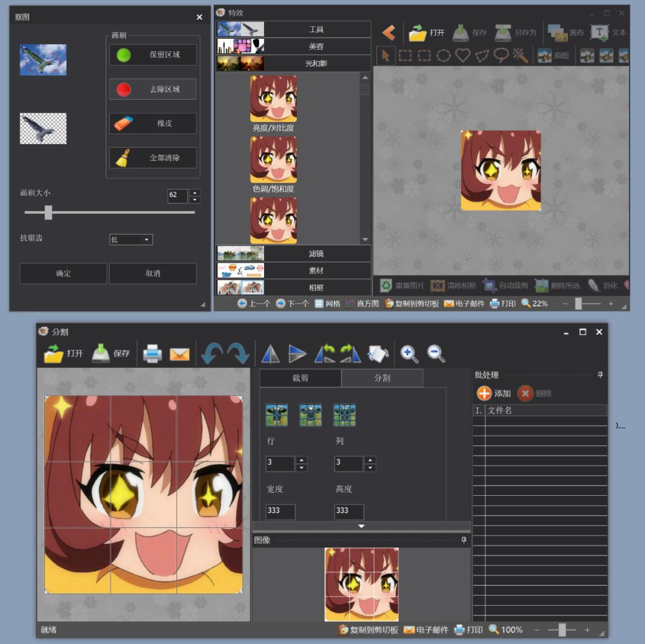Viewport: 645px width, 644px height.
Task: Decrease brush size with the down stepper arrow
Action: [195, 200]
